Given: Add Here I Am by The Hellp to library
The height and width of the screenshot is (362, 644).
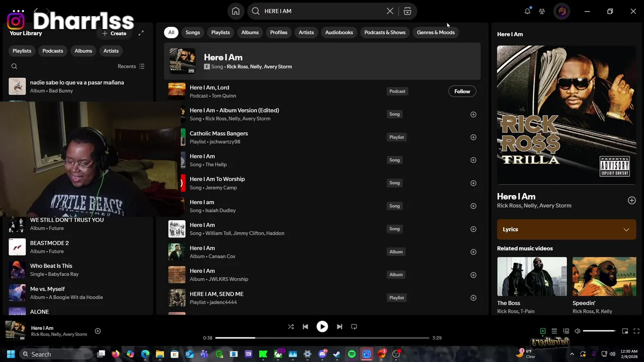Looking at the screenshot, I should pyautogui.click(x=473, y=160).
